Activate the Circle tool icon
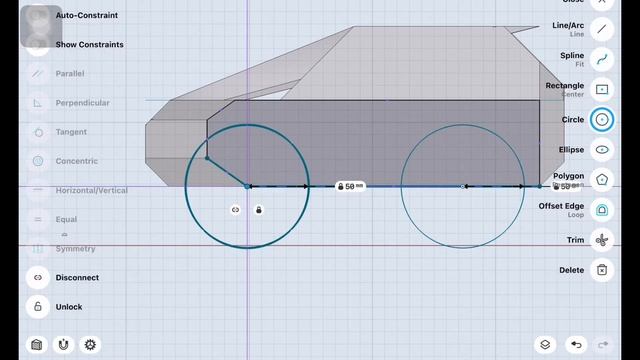This screenshot has height=360, width=640. (x=602, y=120)
